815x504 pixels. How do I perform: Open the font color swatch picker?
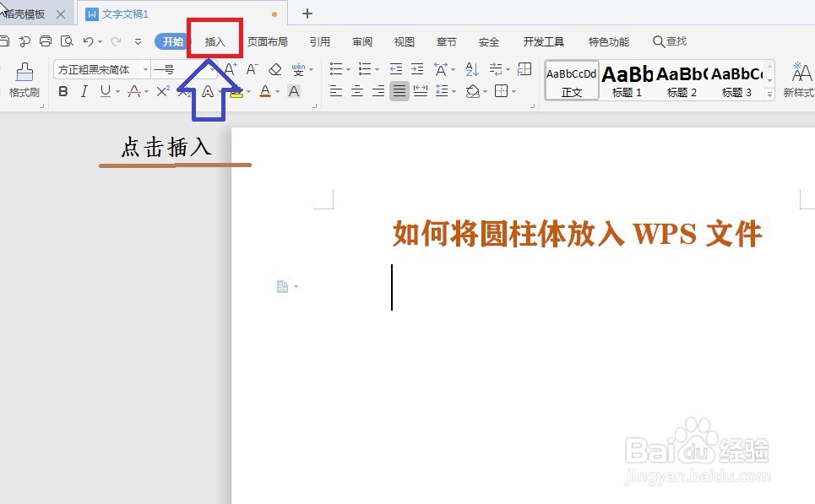click(x=264, y=91)
